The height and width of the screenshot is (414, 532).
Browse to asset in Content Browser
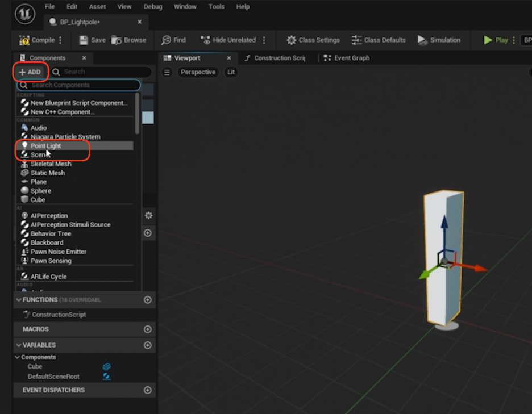(129, 40)
